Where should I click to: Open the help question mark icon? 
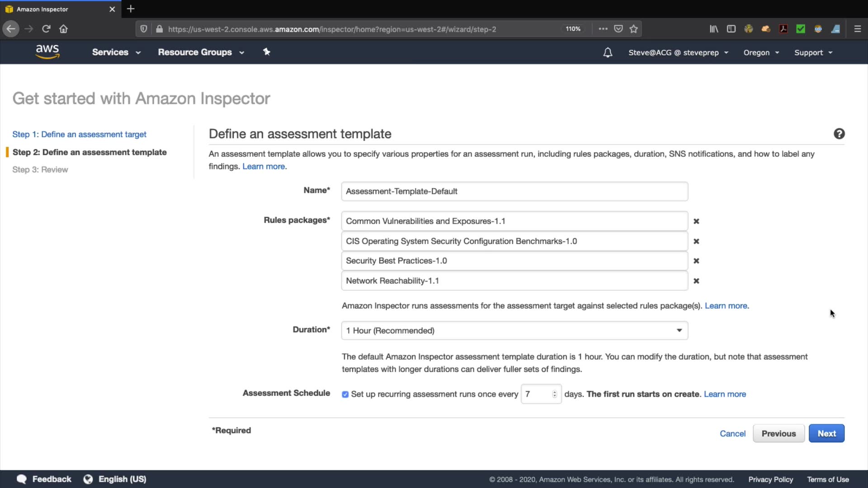click(x=839, y=134)
